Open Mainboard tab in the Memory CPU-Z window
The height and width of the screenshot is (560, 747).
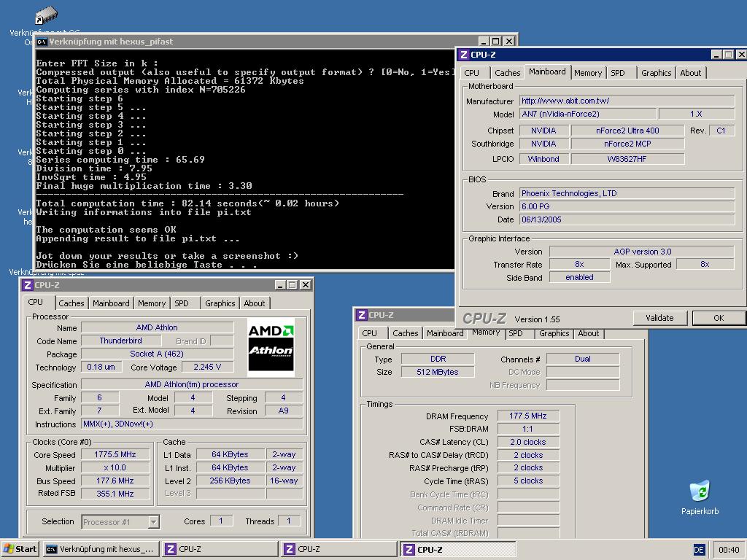(445, 333)
